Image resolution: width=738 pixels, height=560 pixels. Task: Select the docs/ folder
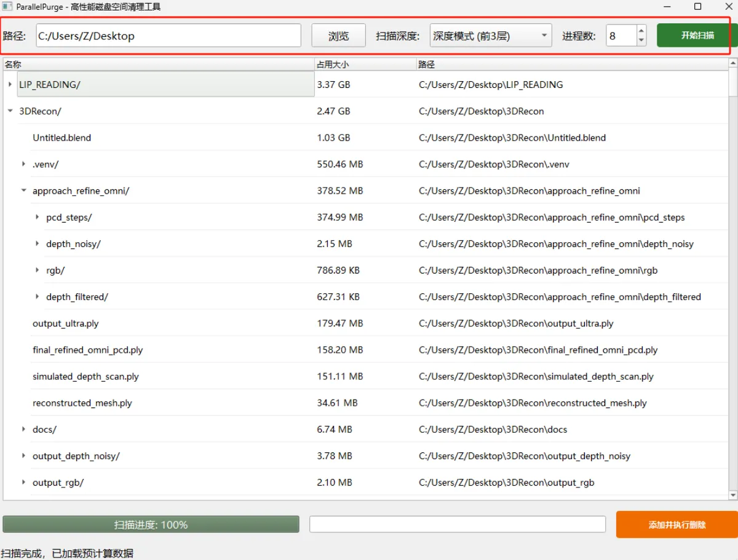click(x=44, y=429)
